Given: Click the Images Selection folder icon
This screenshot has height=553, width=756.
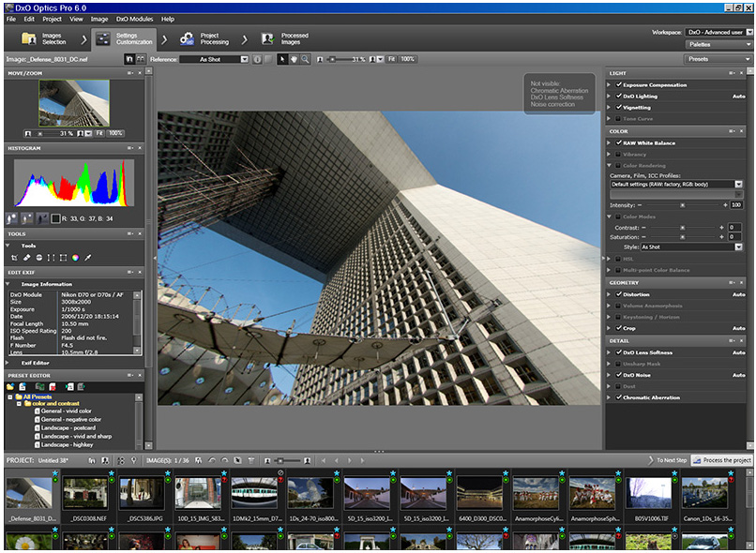Looking at the screenshot, I should pos(27,38).
